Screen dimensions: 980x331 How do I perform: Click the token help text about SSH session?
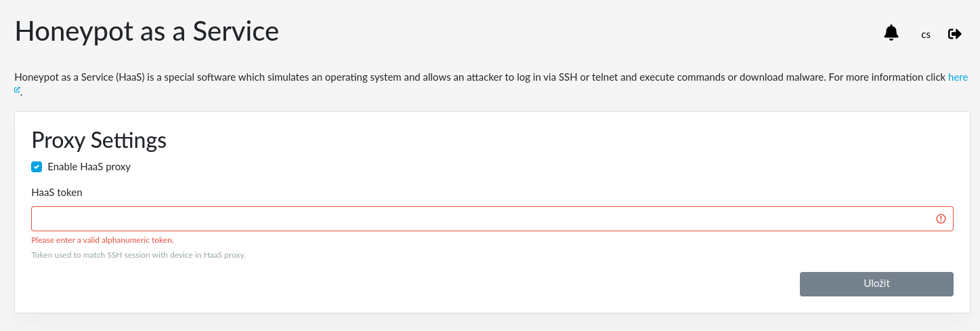pyautogui.click(x=138, y=256)
